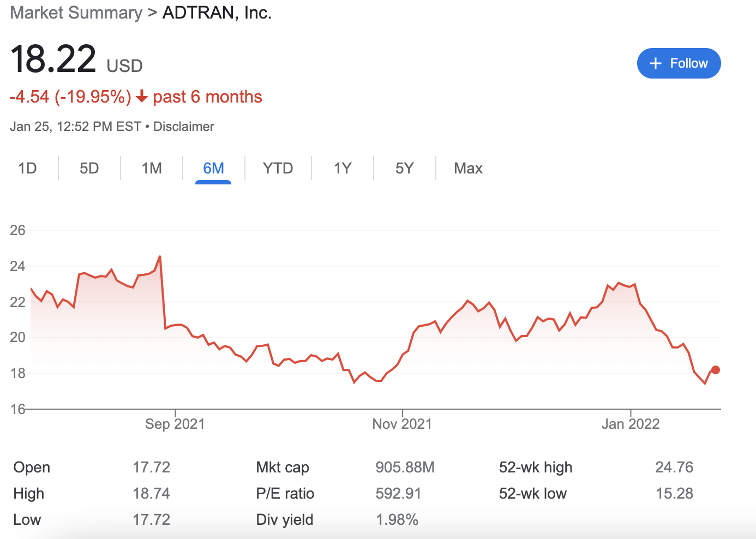The height and width of the screenshot is (539, 756).
Task: Click the red current price dot on chart
Action: [716, 370]
